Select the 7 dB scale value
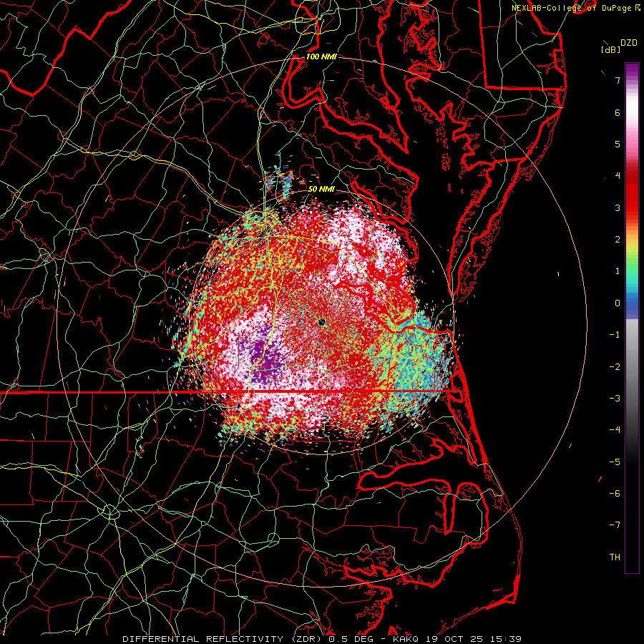This screenshot has height=644, width=644. [x=618, y=80]
